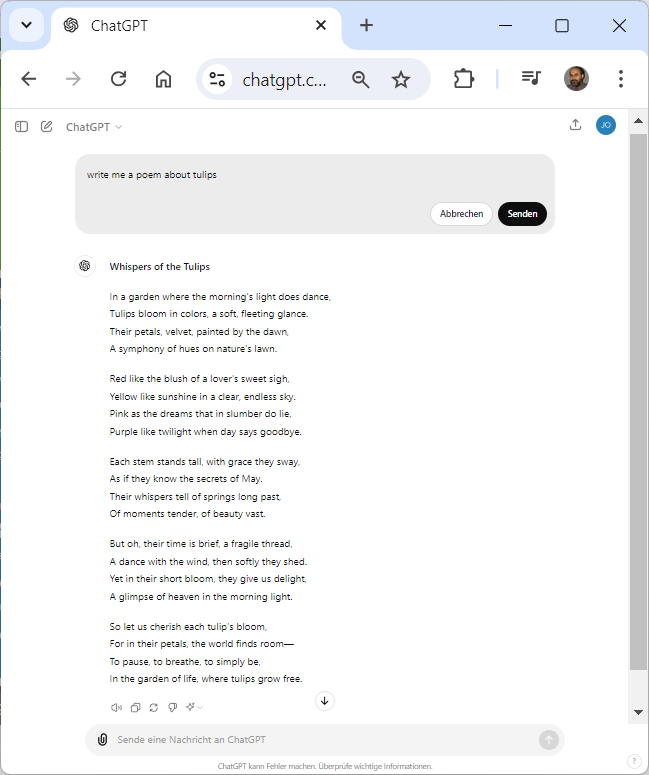Screen dimensions: 649x775
Task: Attach a file using the paperclip icon
Action: coord(102,739)
